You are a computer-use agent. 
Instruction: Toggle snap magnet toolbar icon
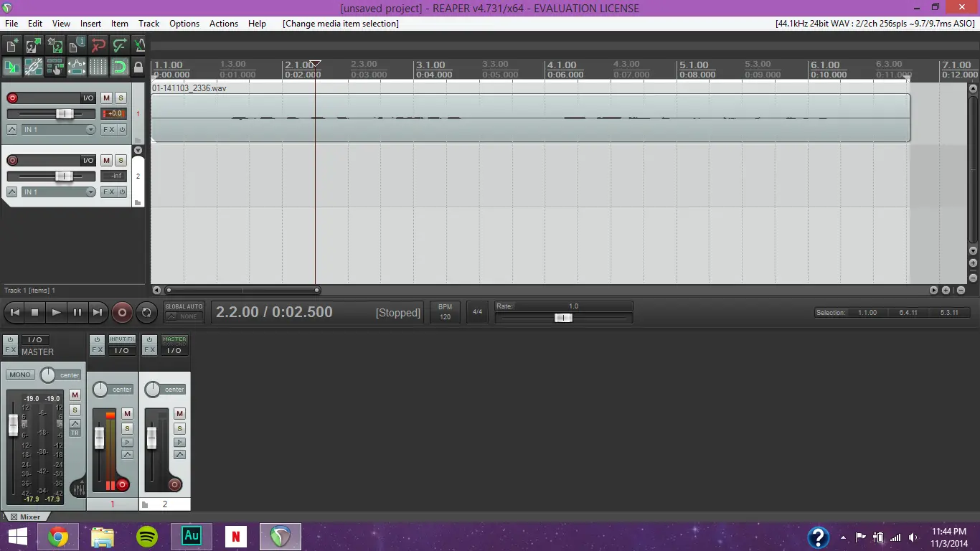[x=119, y=67]
